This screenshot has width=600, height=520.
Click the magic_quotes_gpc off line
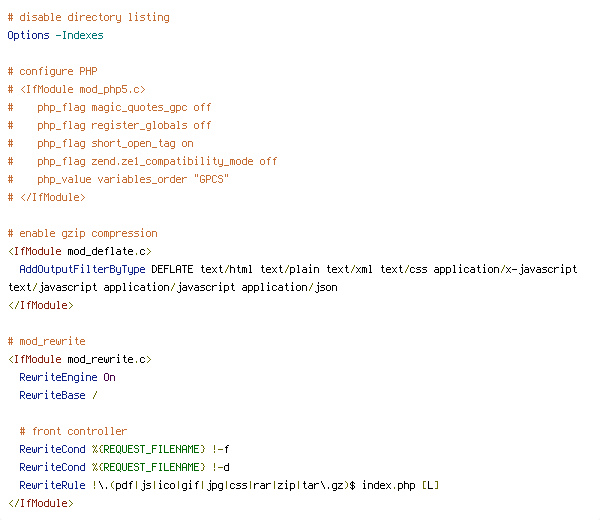pyautogui.click(x=109, y=107)
